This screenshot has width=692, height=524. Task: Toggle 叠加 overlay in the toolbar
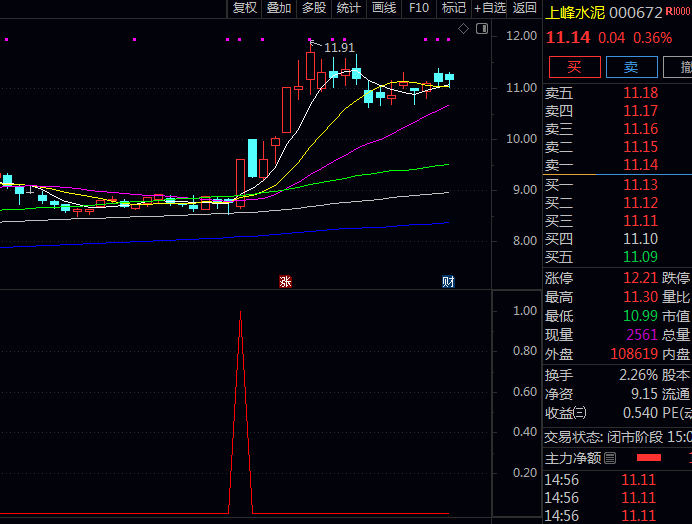coord(279,8)
